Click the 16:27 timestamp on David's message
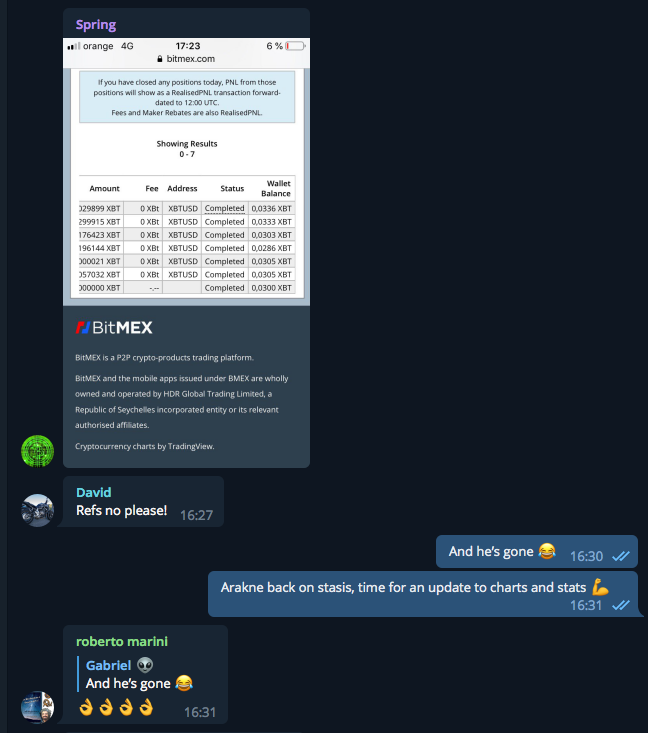Viewport: 648px width, 733px height. click(196, 515)
